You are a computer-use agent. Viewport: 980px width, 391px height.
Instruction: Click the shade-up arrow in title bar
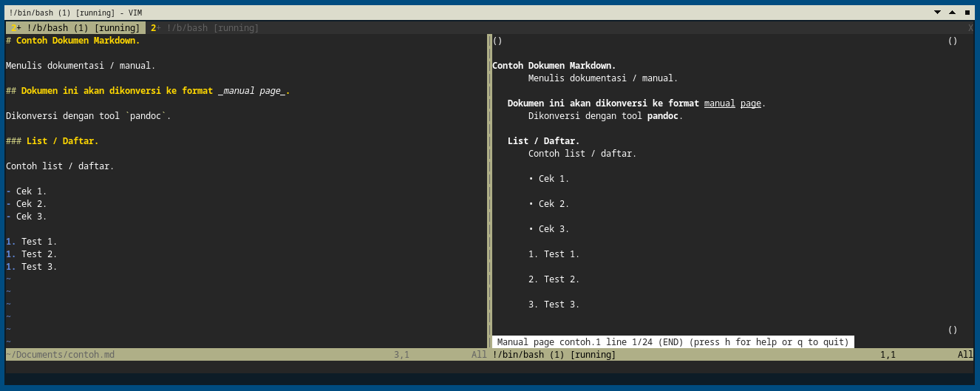coord(952,13)
